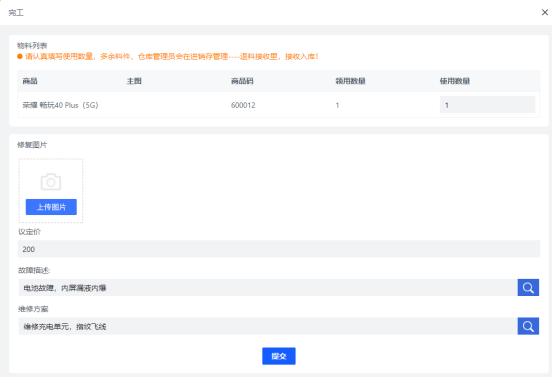Click the repair plan search icon

(528, 326)
